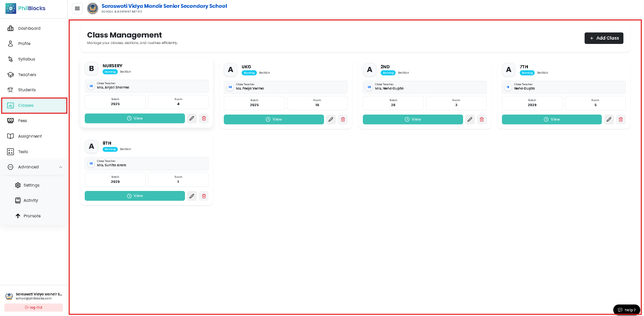Click Morning tag on UKG card
Image resolution: width=644 pixels, height=316 pixels.
249,73
